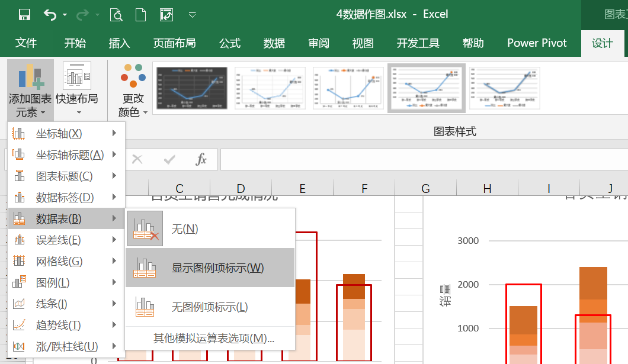The height and width of the screenshot is (364, 628).
Task: Choose 显示图例项标示(W) data table option
Action: tap(210, 268)
